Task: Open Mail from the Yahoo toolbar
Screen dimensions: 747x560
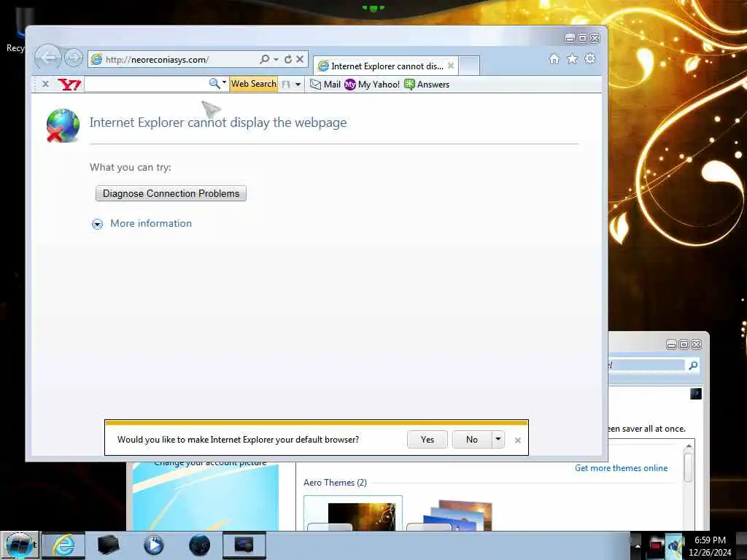Action: pos(325,85)
